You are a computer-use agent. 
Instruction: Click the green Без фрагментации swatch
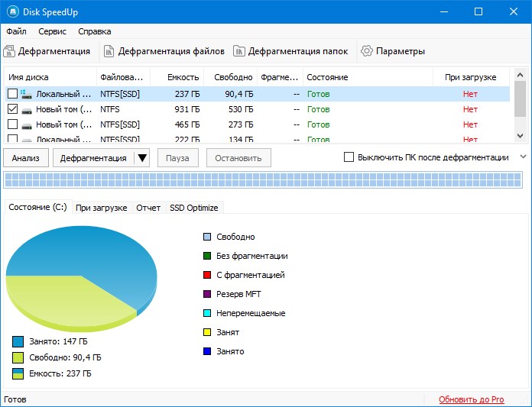coord(207,256)
